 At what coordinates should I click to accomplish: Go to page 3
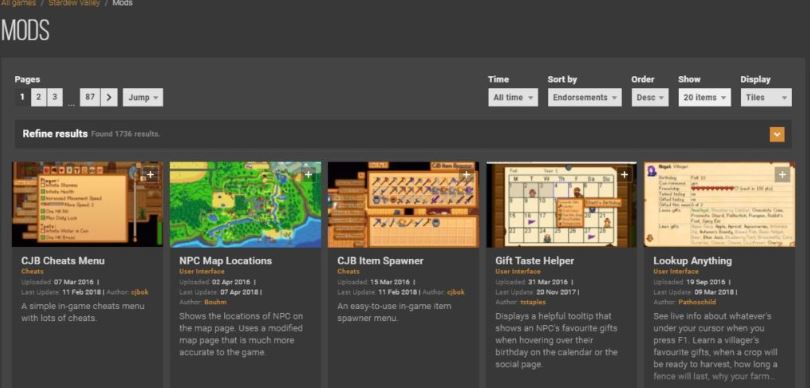pyautogui.click(x=55, y=97)
